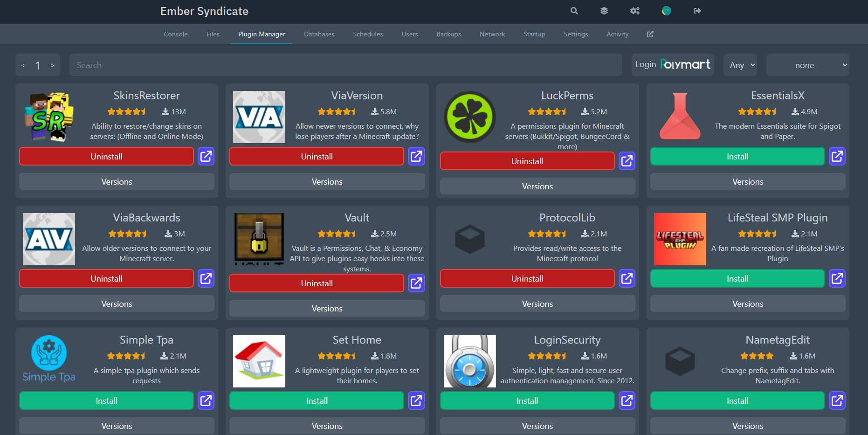868x435 pixels.
Task: Switch to the Settings tab
Action: [576, 34]
